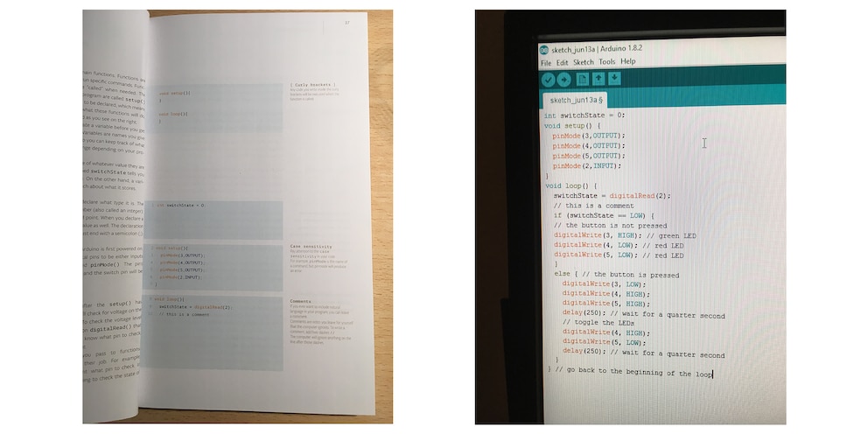The image size is (868, 434).
Task: Click the 'else { // the button is pressed' line
Action: tap(617, 275)
